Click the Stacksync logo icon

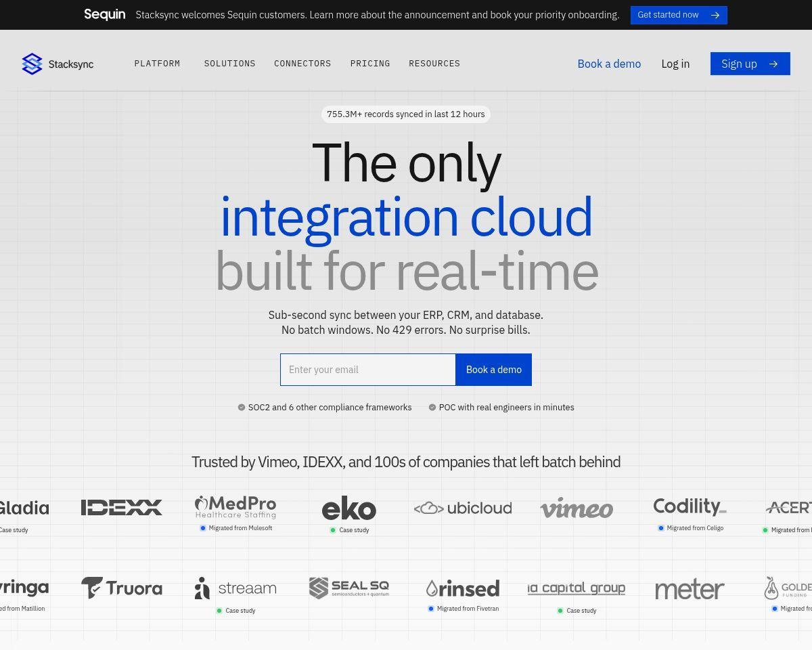(x=32, y=64)
